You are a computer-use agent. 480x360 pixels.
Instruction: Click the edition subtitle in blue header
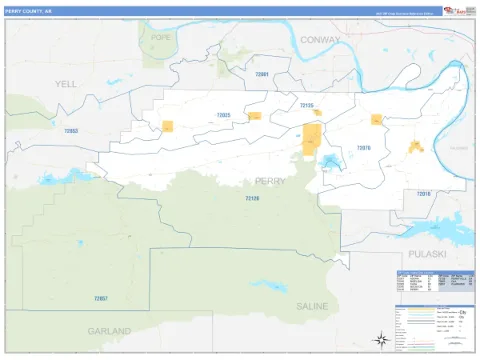click(404, 14)
